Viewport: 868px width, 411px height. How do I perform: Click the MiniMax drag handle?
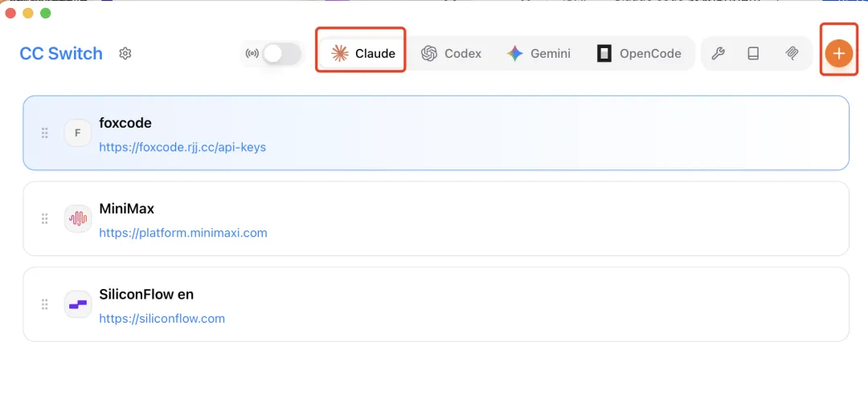45,218
